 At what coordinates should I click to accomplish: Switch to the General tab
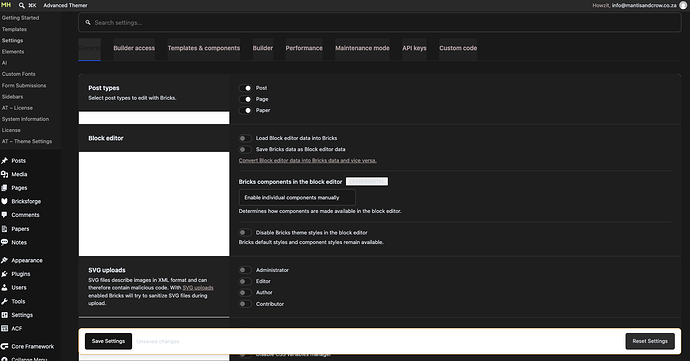coord(89,48)
